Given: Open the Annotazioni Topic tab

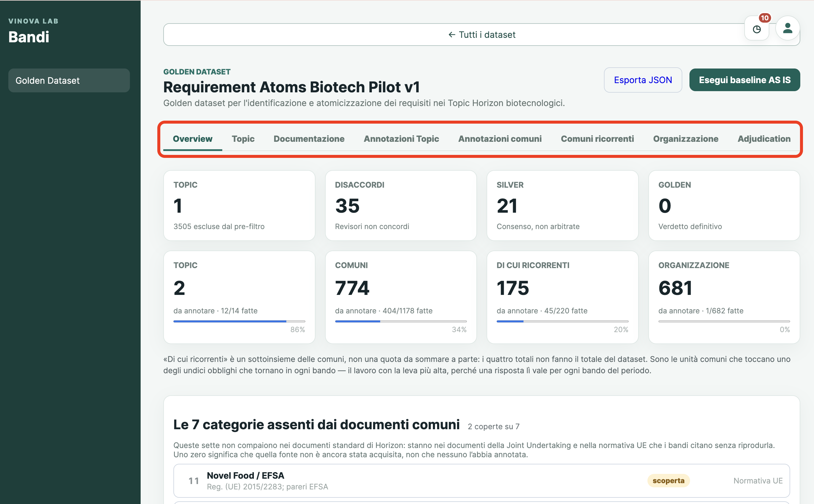Looking at the screenshot, I should (x=401, y=139).
